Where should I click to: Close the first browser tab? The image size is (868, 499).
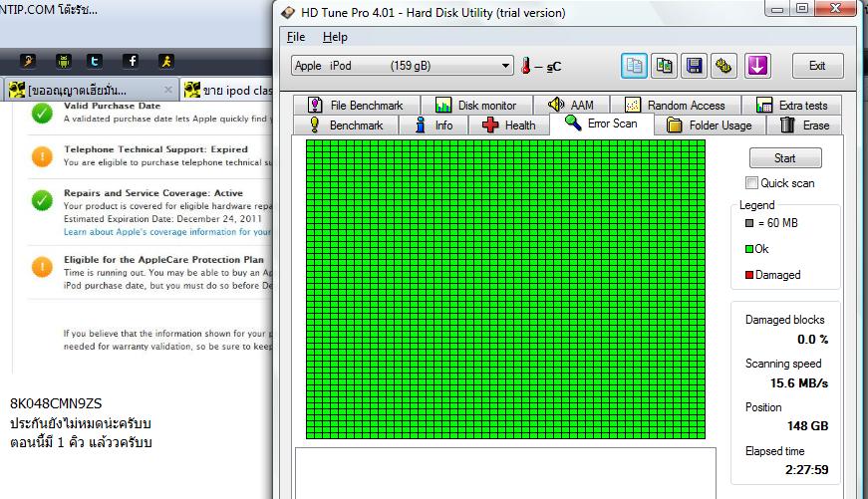pos(167,90)
